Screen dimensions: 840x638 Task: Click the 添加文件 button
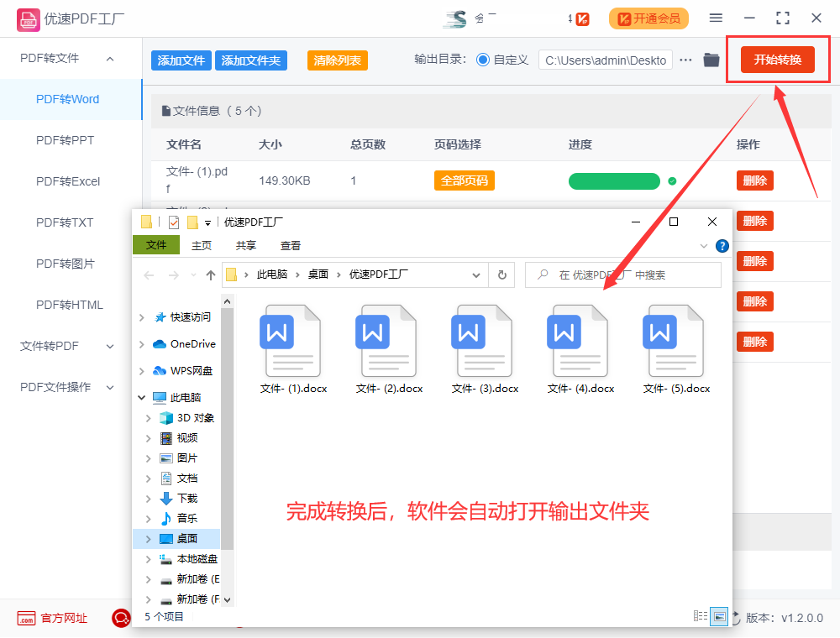coord(181,60)
